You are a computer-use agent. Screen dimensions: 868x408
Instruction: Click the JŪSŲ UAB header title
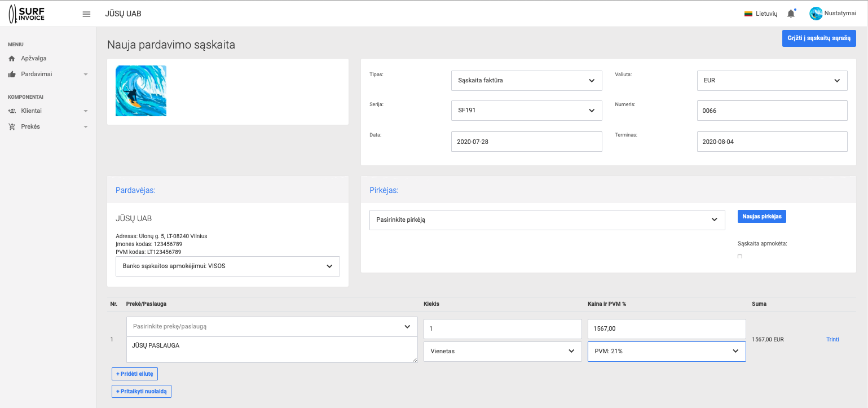coord(123,14)
